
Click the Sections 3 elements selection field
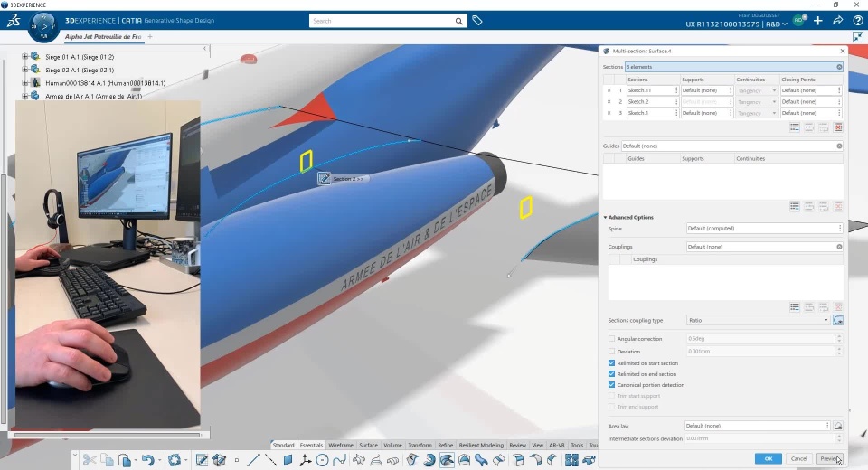point(734,67)
